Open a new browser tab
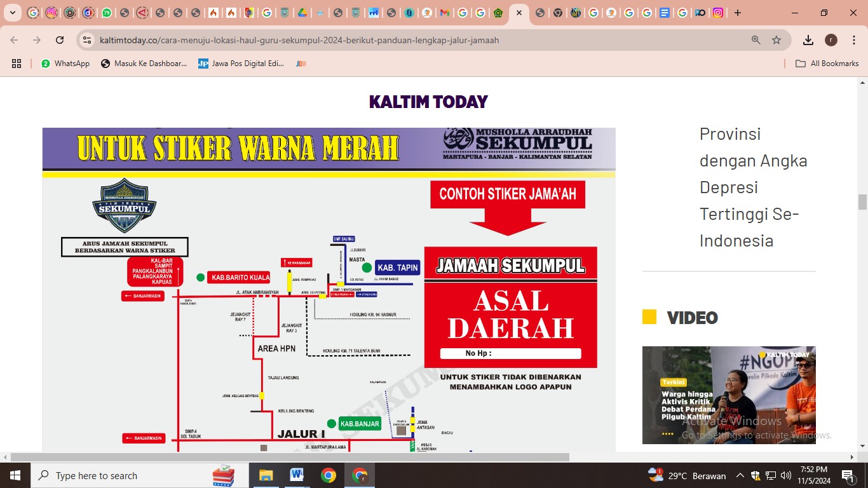The height and width of the screenshot is (488, 868). (738, 13)
